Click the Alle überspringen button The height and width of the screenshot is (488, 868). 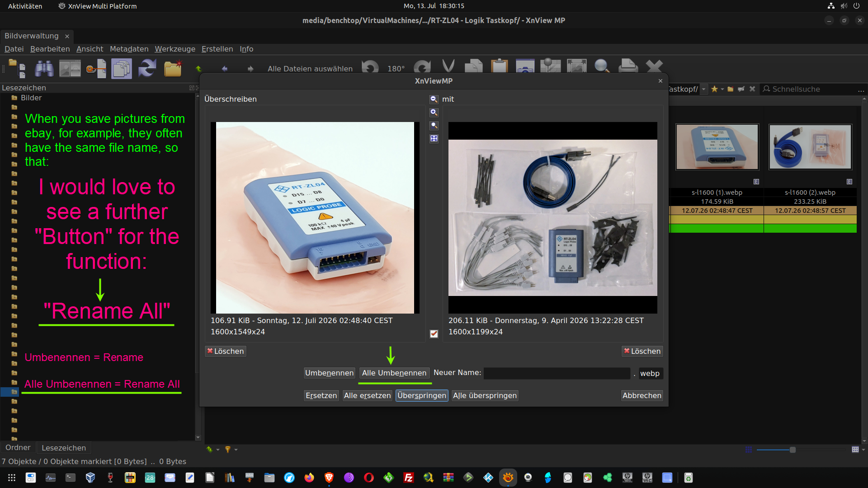[x=485, y=395]
